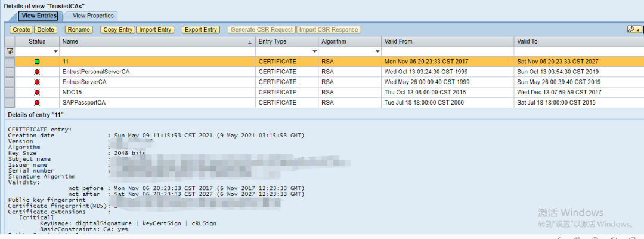Select the SAPPassportCA entry name
The height and width of the screenshot is (239, 644).
click(84, 103)
